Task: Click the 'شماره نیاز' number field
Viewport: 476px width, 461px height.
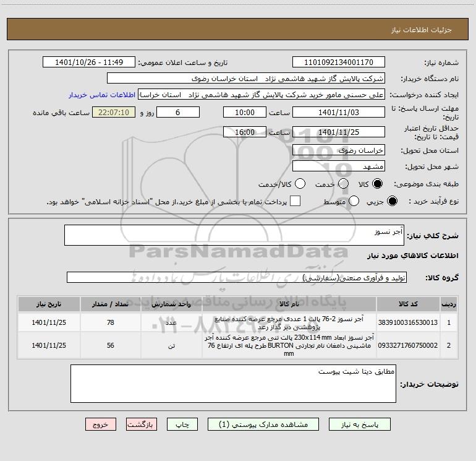Action: pyautogui.click(x=338, y=62)
